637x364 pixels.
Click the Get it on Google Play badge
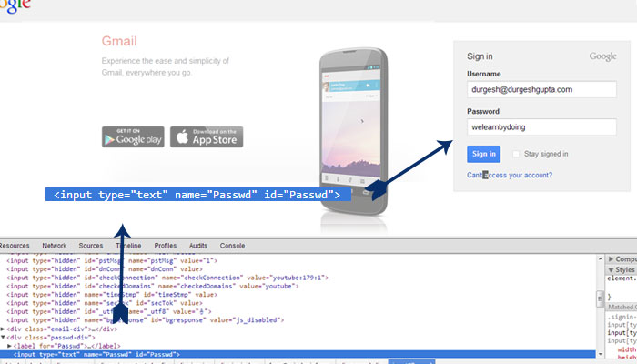(133, 136)
